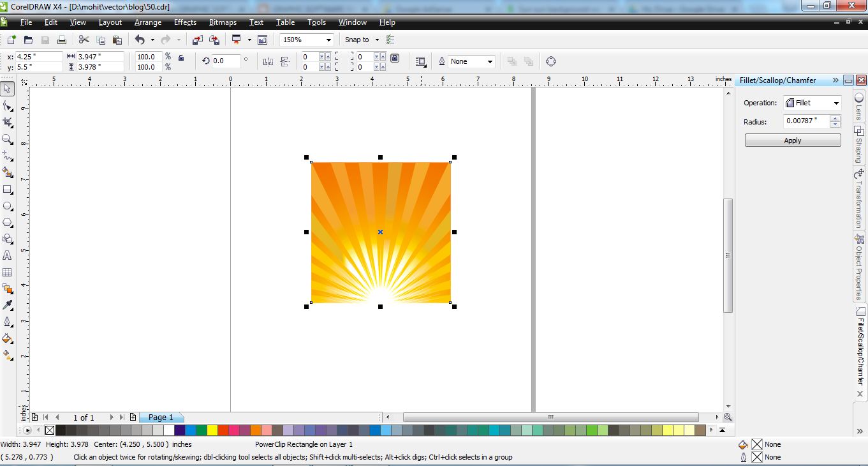The height and width of the screenshot is (466, 868).
Task: Enable snapping via Snap to control
Action: point(359,40)
